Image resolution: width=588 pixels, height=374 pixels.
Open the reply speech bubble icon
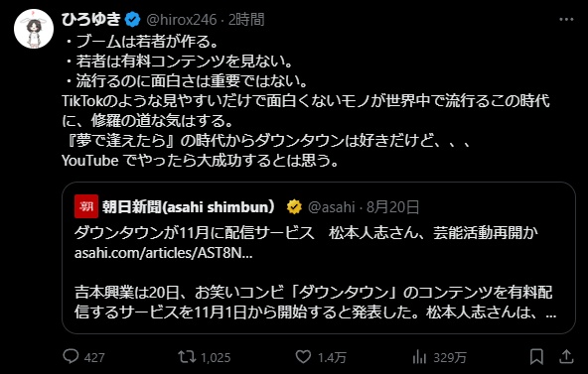tap(71, 356)
